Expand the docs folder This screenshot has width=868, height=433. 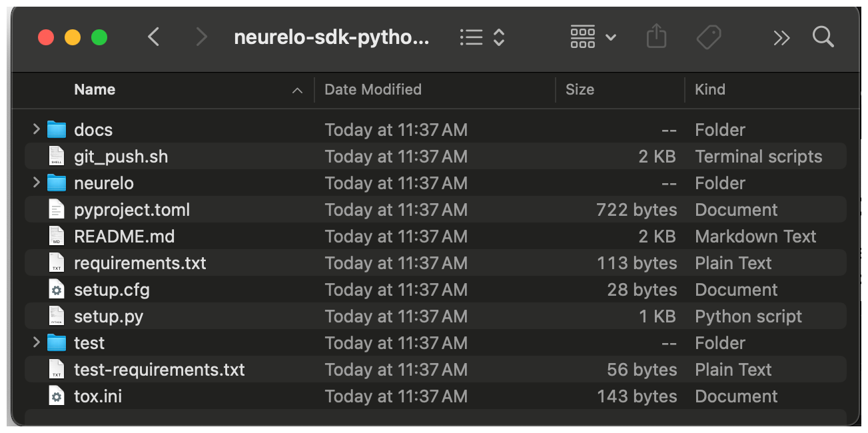coord(37,129)
